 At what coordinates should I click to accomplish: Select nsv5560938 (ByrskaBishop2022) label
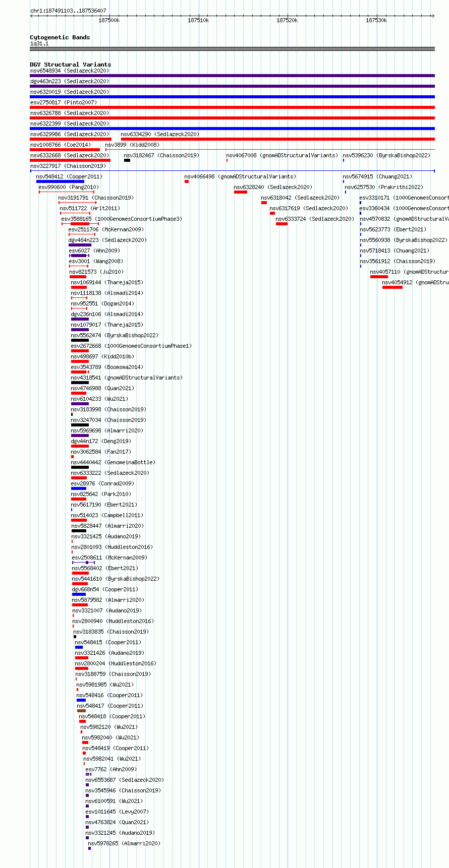[404, 240]
